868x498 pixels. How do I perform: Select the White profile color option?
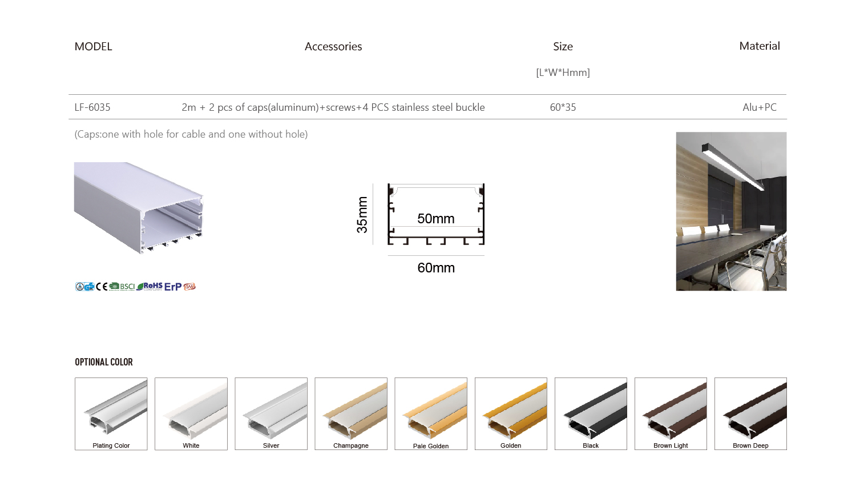click(x=191, y=414)
